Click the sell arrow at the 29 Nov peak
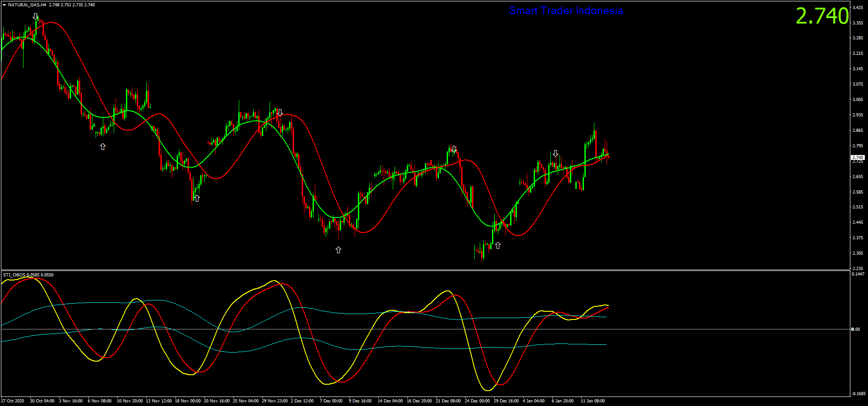868x406 pixels. point(280,112)
